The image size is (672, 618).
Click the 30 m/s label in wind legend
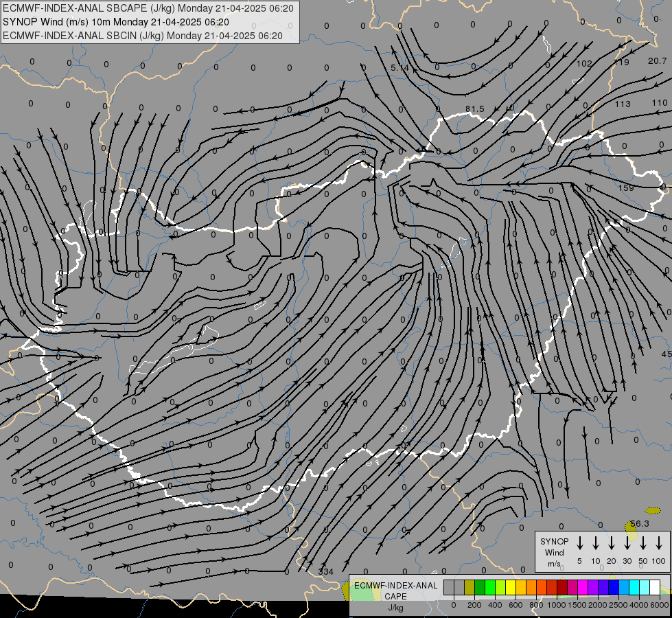627,561
